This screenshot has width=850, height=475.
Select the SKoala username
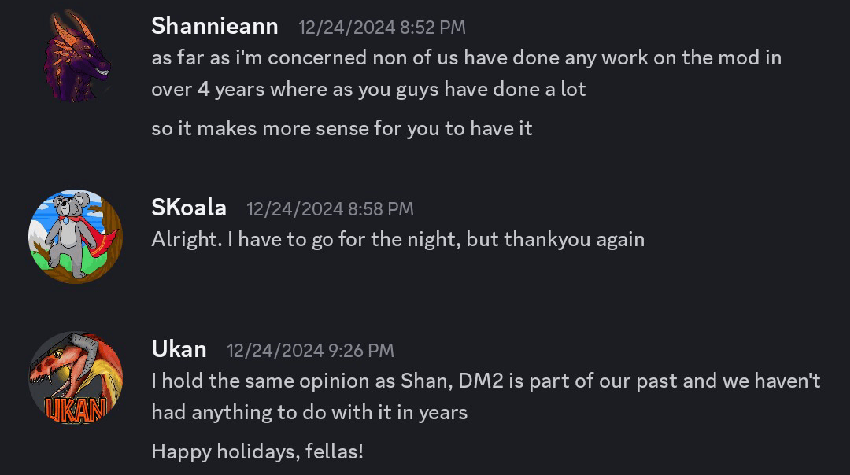189,208
